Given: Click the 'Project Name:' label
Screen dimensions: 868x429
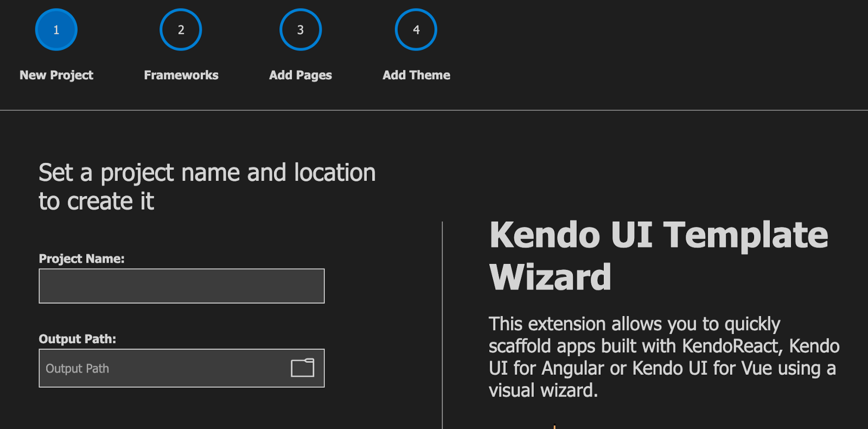Looking at the screenshot, I should (81, 259).
